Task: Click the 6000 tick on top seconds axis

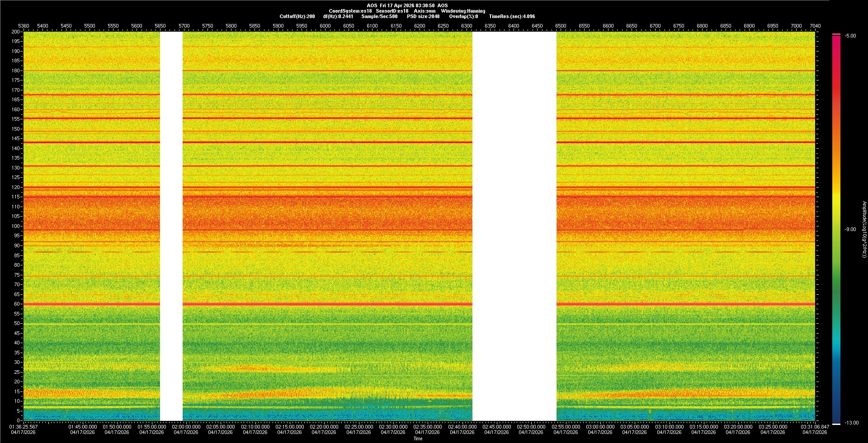Action: (325, 26)
